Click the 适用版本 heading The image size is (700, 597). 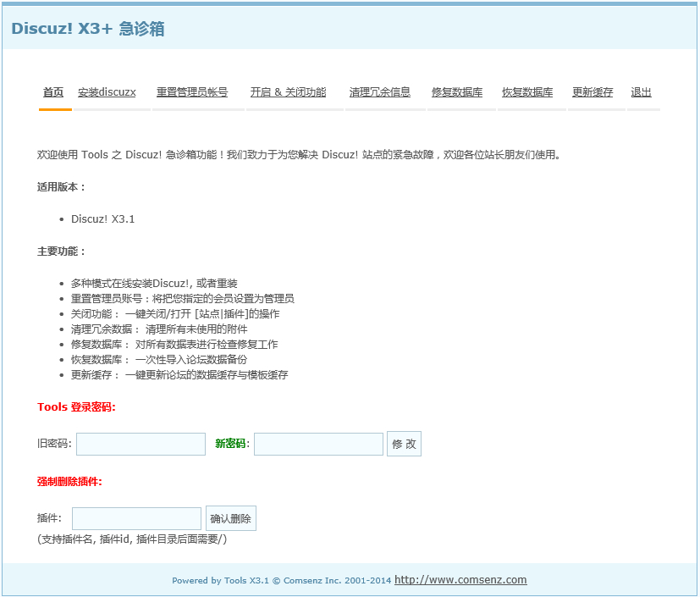61,187
